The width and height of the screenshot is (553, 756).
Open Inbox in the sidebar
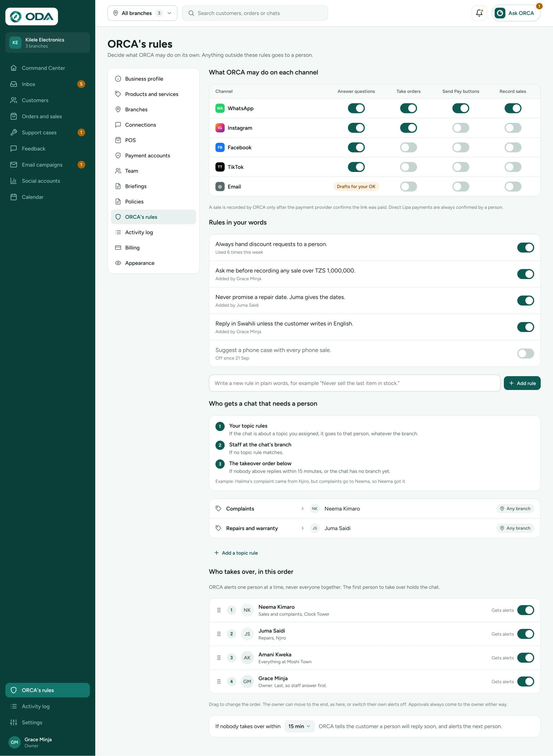48,84
